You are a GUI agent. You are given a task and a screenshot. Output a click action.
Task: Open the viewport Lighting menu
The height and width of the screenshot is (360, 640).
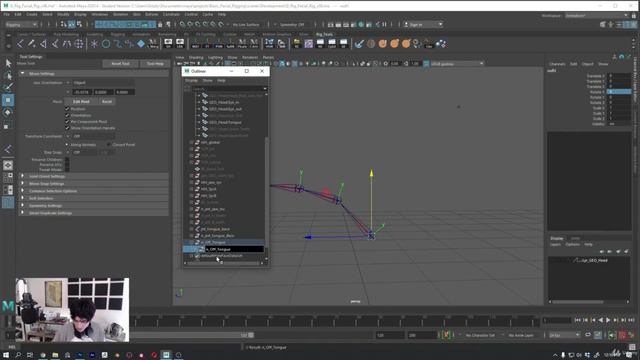[x=215, y=58]
